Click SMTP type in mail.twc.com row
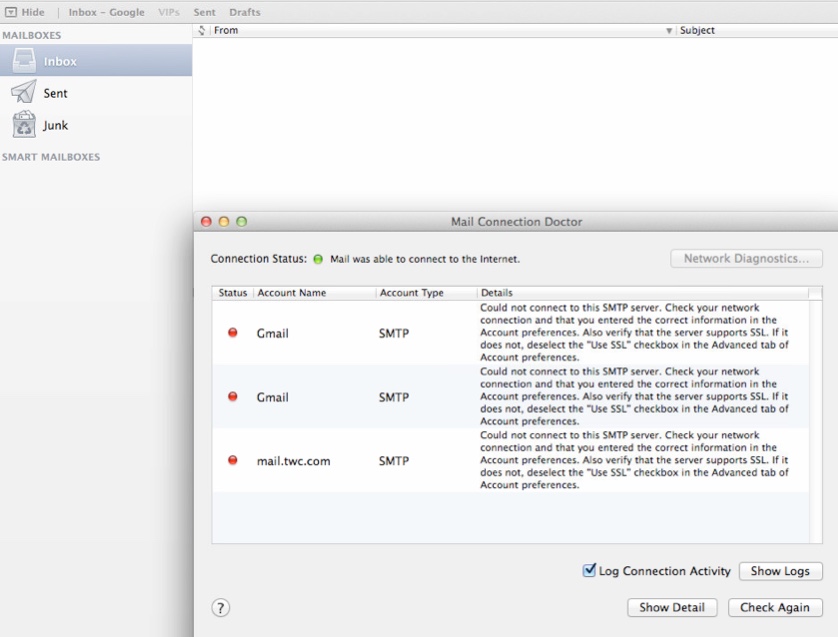838x637 pixels. (x=394, y=461)
